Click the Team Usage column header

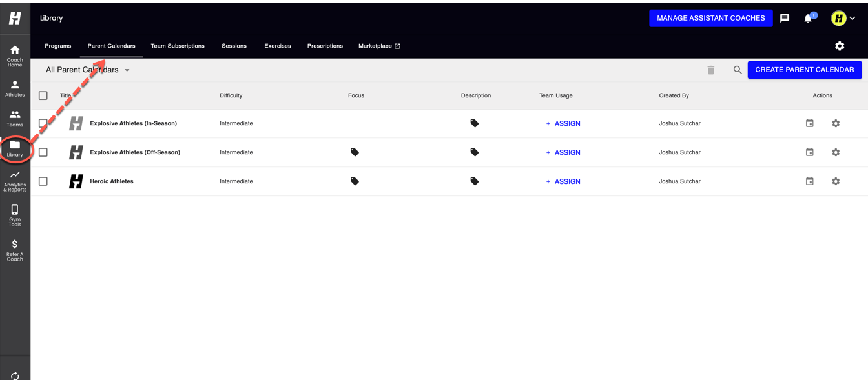(556, 95)
